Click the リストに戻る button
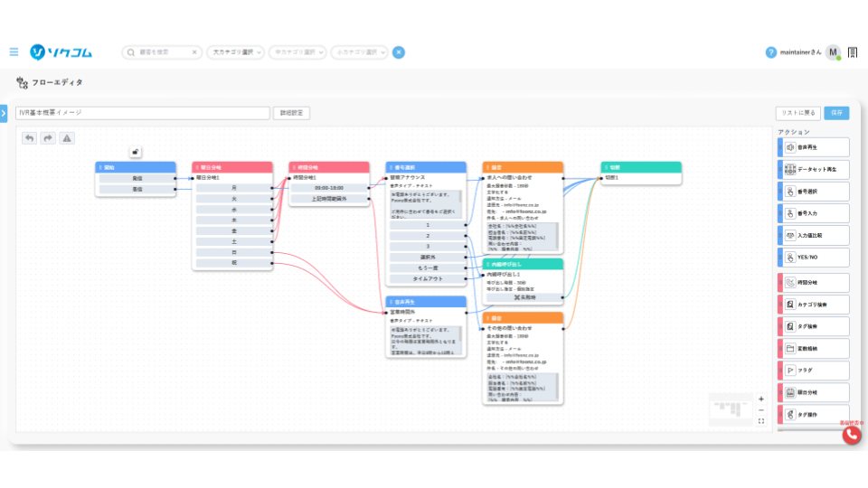This screenshot has width=868, height=488. [798, 113]
